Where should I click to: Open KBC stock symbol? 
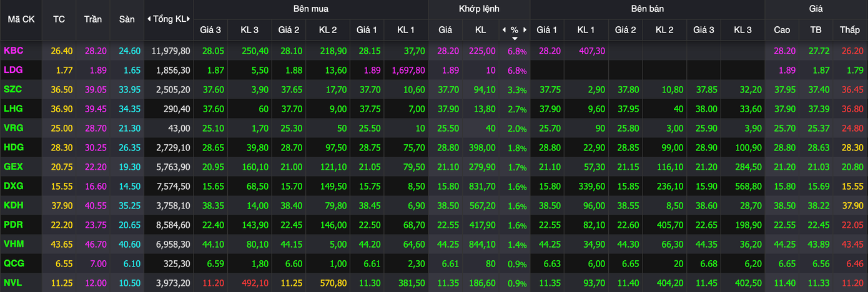click(x=13, y=51)
